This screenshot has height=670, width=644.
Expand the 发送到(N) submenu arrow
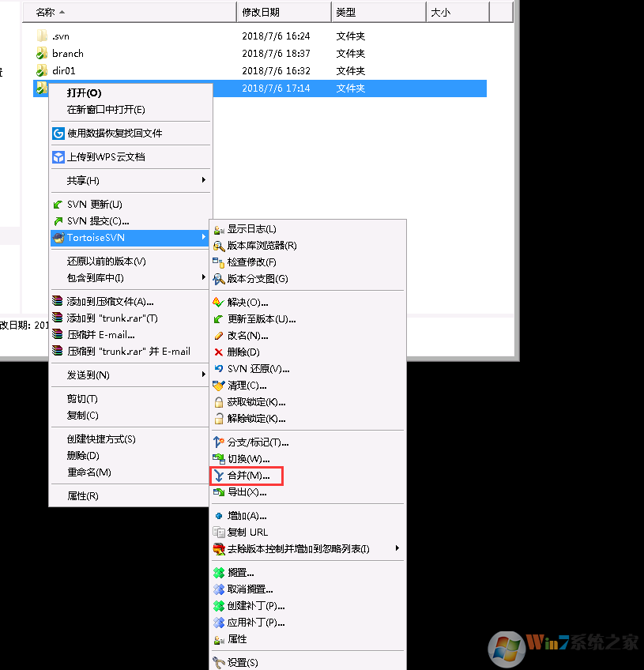(204, 375)
